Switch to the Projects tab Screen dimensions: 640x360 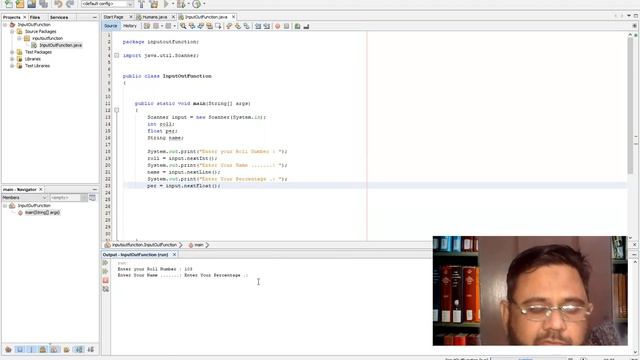(x=12, y=17)
